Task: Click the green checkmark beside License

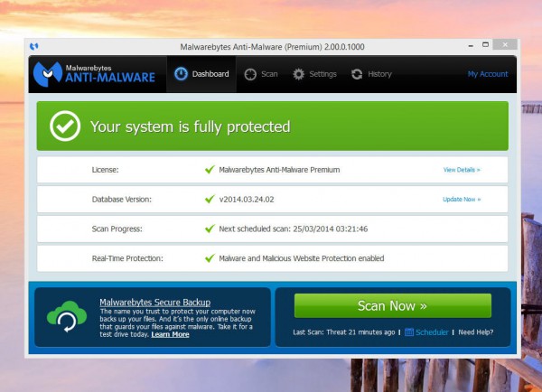Action: (210, 170)
